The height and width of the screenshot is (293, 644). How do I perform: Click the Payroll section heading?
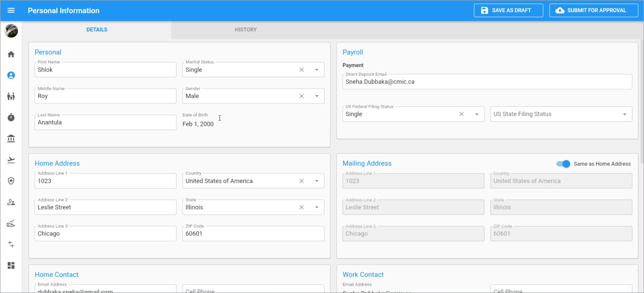(353, 52)
